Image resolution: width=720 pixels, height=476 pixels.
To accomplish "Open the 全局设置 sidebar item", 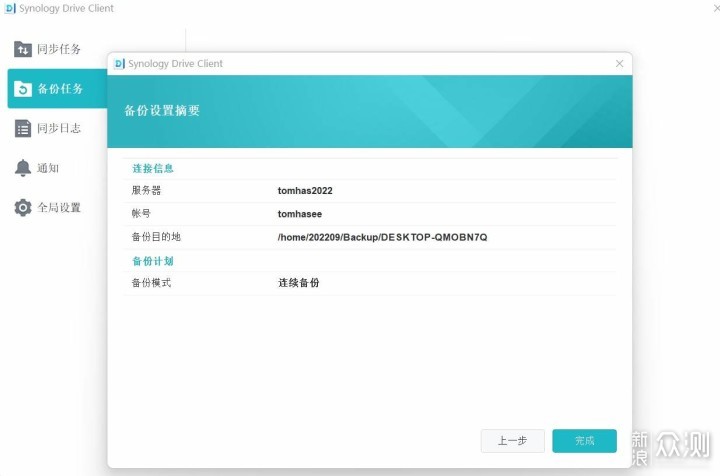I will 57,207.
